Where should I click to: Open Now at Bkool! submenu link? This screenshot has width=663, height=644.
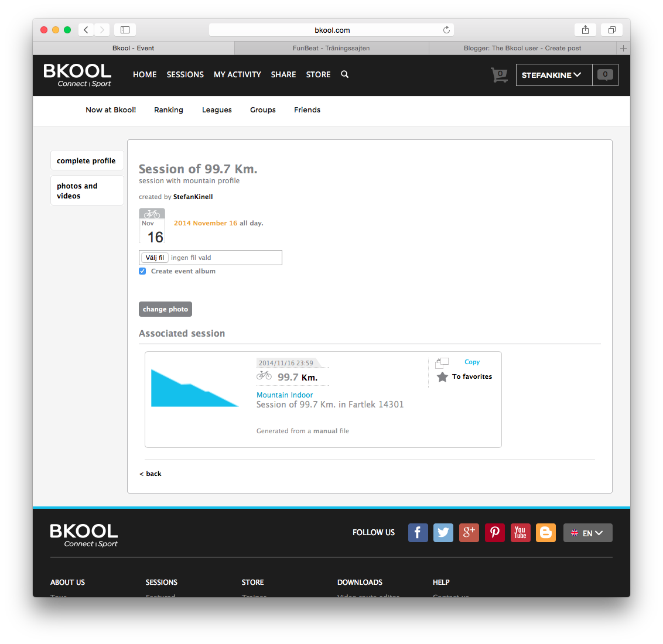[x=111, y=110]
